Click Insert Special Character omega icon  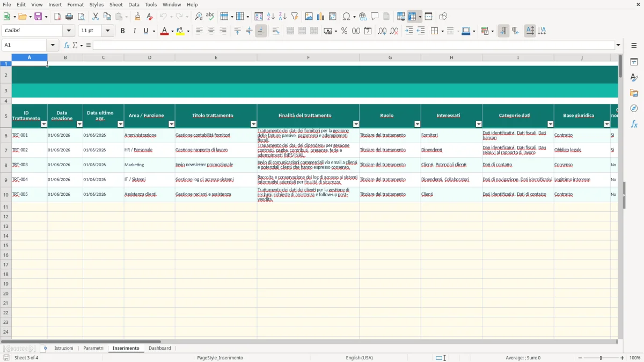(x=347, y=17)
